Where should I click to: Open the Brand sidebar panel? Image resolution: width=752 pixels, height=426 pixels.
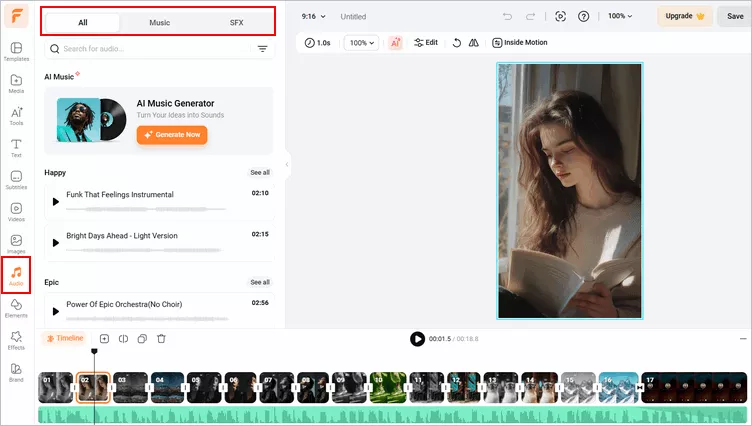point(16,373)
